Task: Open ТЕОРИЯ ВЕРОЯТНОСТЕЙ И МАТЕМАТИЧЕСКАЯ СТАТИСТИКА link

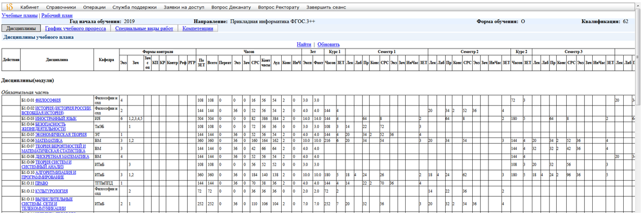Action: (x=54, y=149)
